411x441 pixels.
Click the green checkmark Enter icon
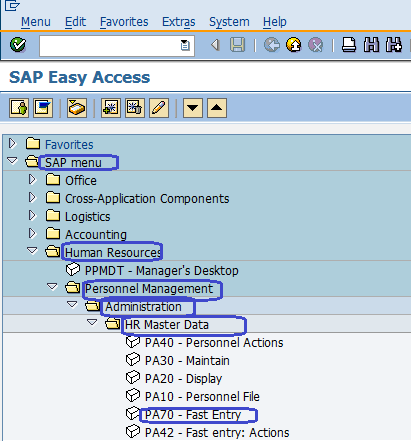tap(18, 45)
